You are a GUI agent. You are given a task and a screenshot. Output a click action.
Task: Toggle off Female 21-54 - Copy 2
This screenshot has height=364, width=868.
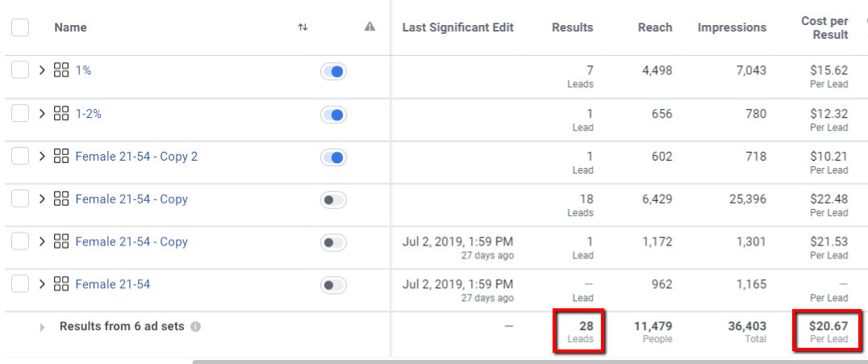click(x=333, y=157)
